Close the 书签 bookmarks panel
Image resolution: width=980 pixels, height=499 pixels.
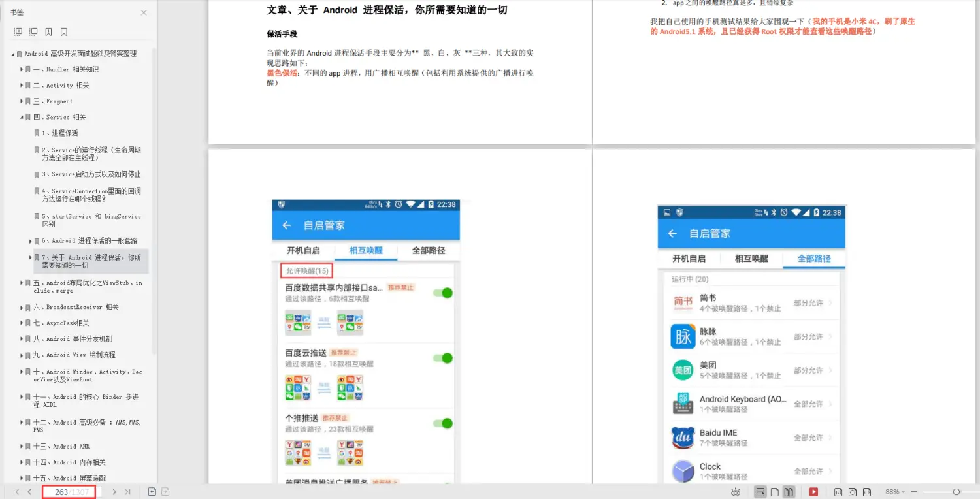pos(144,12)
